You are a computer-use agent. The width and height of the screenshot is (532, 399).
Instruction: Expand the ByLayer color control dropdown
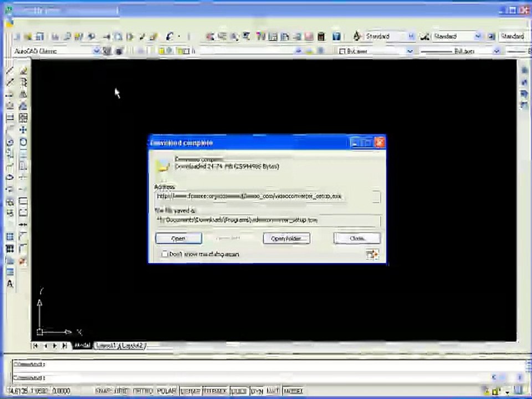point(410,51)
